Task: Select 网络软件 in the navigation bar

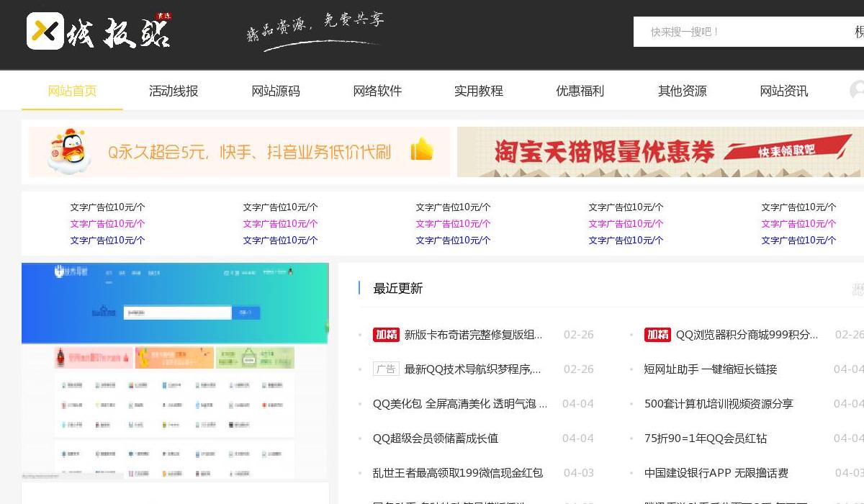Action: [x=377, y=91]
